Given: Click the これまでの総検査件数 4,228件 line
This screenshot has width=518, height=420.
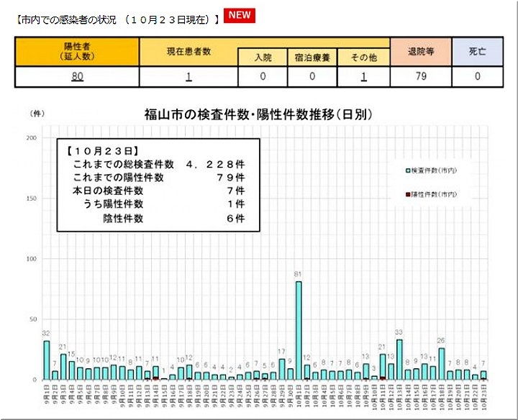Looking at the screenshot, I should pyautogui.click(x=158, y=165).
